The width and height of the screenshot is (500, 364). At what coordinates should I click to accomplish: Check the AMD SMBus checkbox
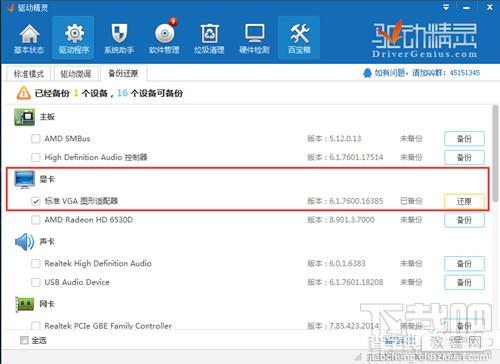[x=36, y=139]
